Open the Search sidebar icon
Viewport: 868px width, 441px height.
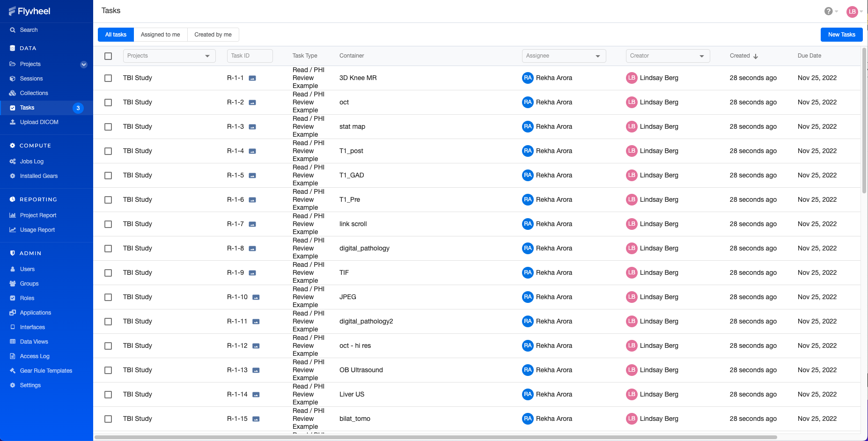coord(12,29)
